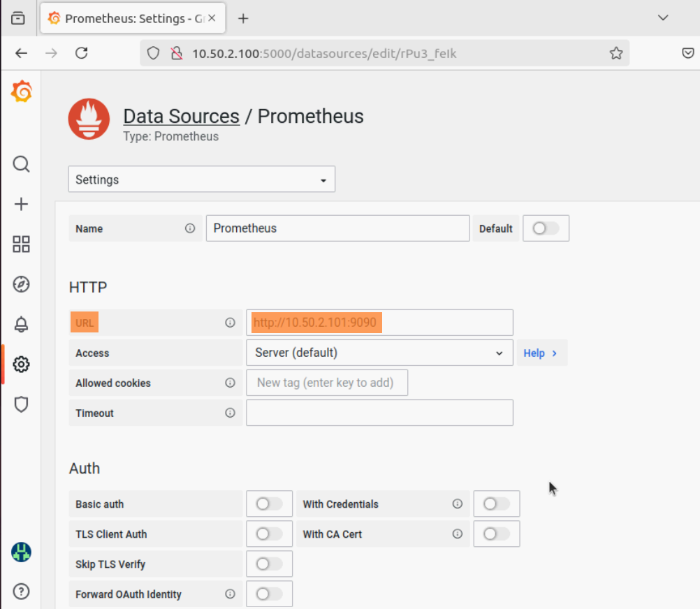Open the Server Admin shield icon
The height and width of the screenshot is (609, 700).
pos(21,404)
